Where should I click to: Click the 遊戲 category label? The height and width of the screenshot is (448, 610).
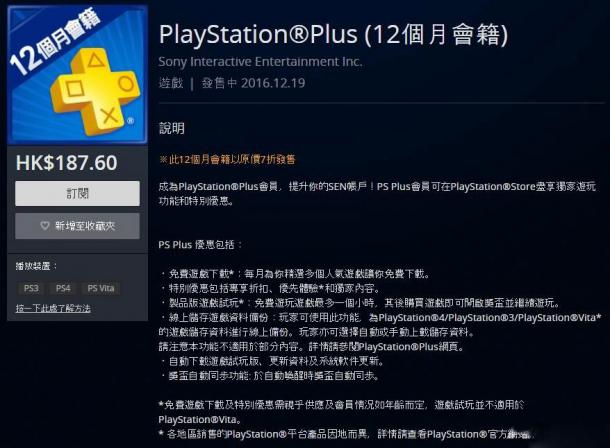tap(171, 83)
